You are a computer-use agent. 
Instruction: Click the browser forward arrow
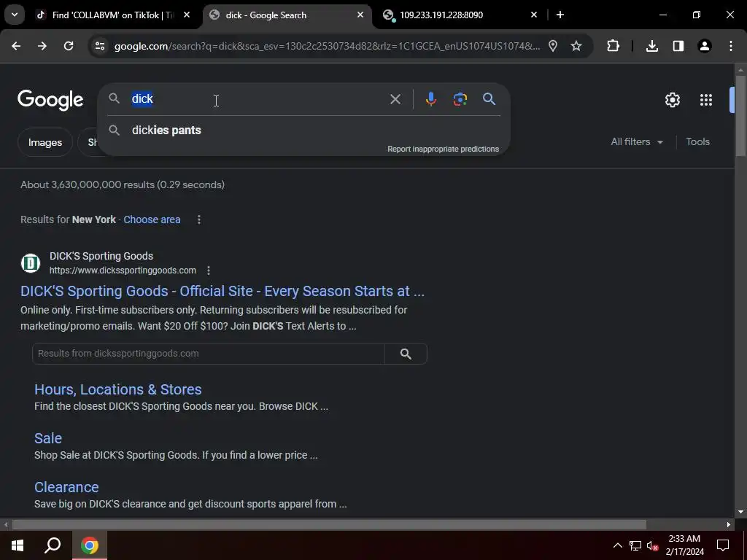click(x=42, y=46)
